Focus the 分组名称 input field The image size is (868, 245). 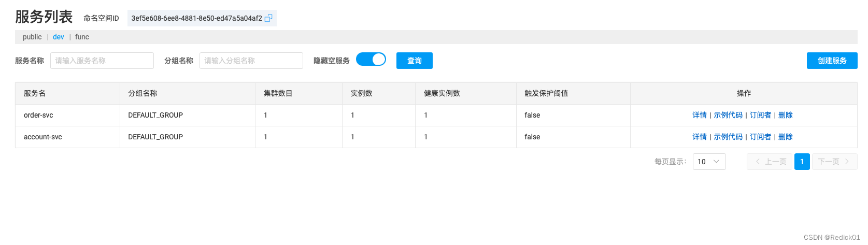(x=251, y=61)
